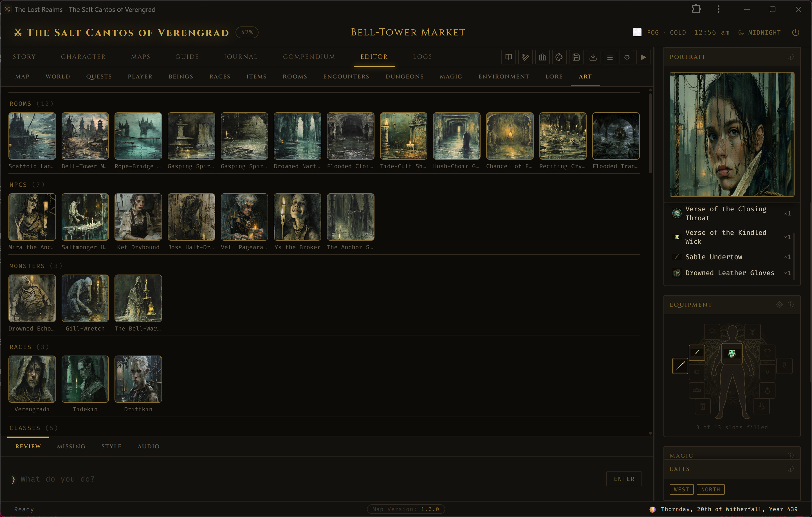The width and height of the screenshot is (812, 517).
Task: Switch to the Compendium tab
Action: 309,57
